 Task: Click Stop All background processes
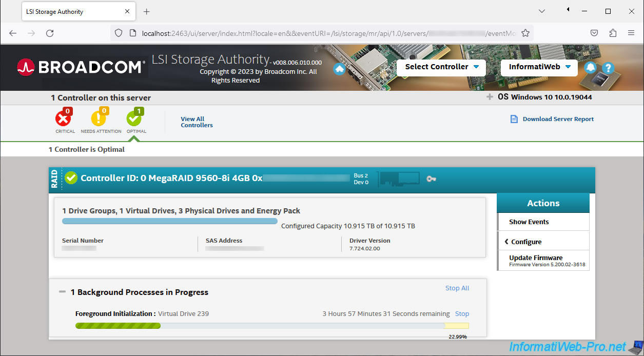click(457, 288)
